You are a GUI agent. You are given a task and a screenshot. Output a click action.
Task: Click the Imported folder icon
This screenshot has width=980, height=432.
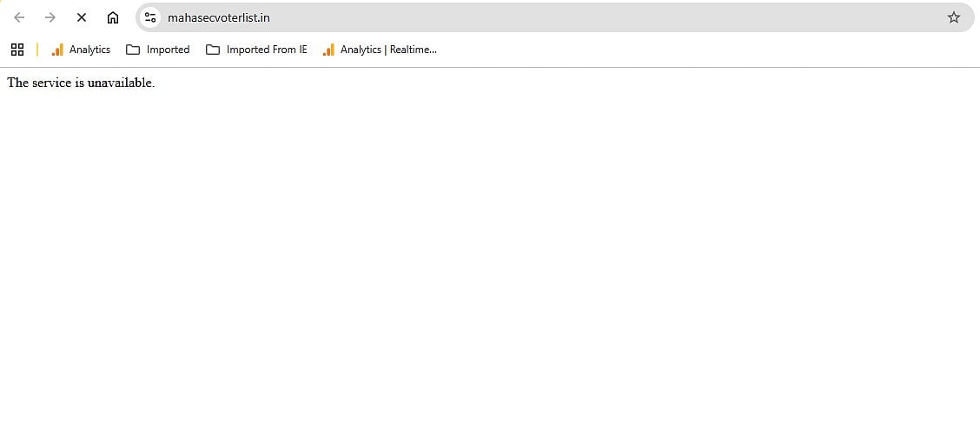(x=133, y=50)
